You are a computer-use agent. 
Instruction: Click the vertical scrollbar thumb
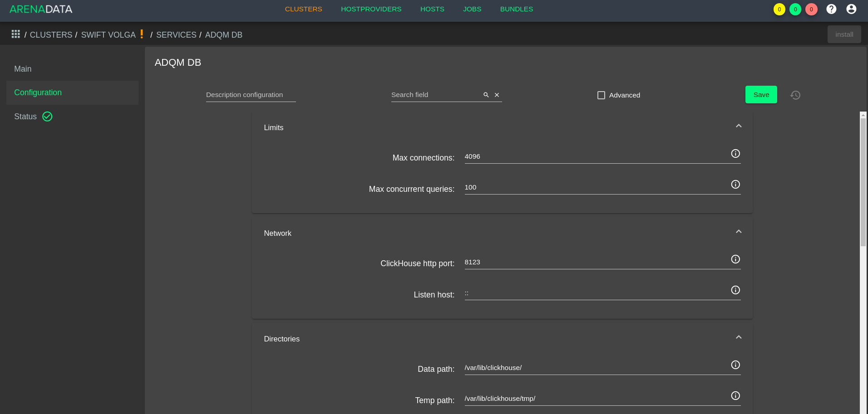[863, 181]
